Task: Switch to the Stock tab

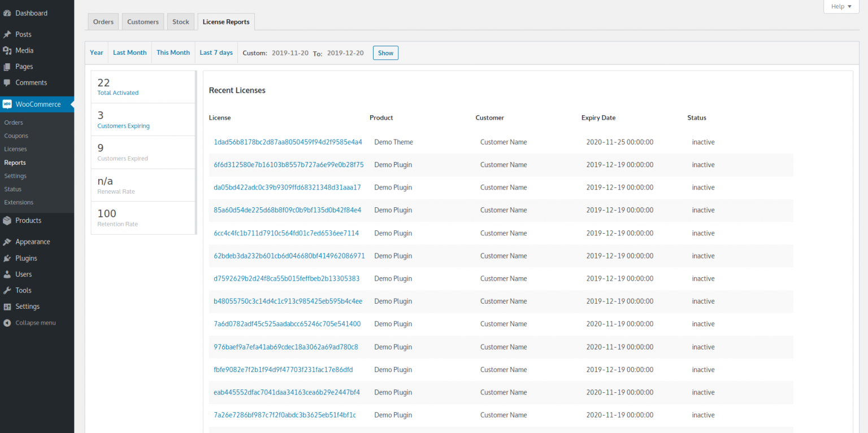Action: click(181, 22)
